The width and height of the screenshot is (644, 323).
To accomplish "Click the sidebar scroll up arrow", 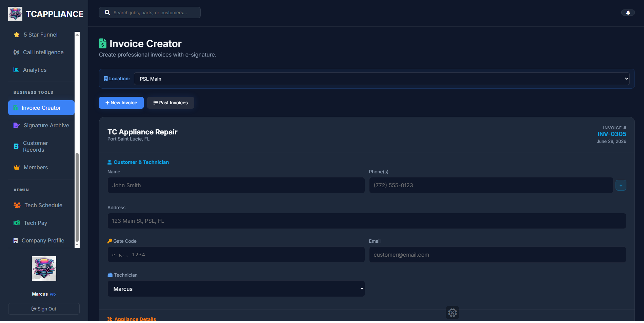I will (77, 34).
